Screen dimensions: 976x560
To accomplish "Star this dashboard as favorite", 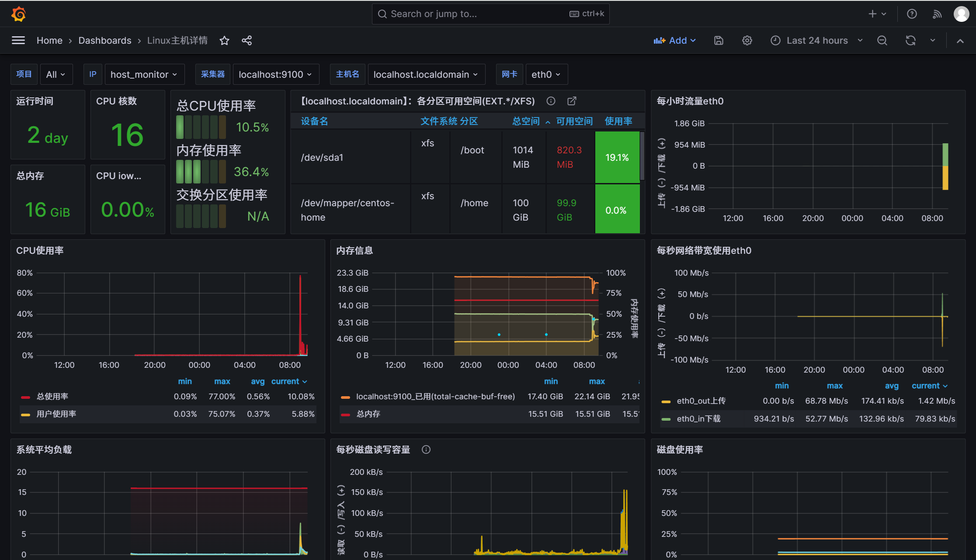I will click(224, 41).
